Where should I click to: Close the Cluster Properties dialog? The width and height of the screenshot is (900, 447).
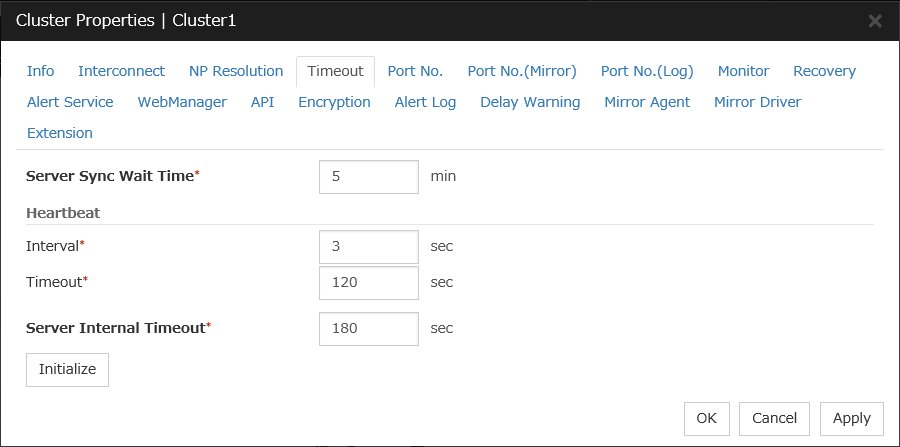point(874,20)
